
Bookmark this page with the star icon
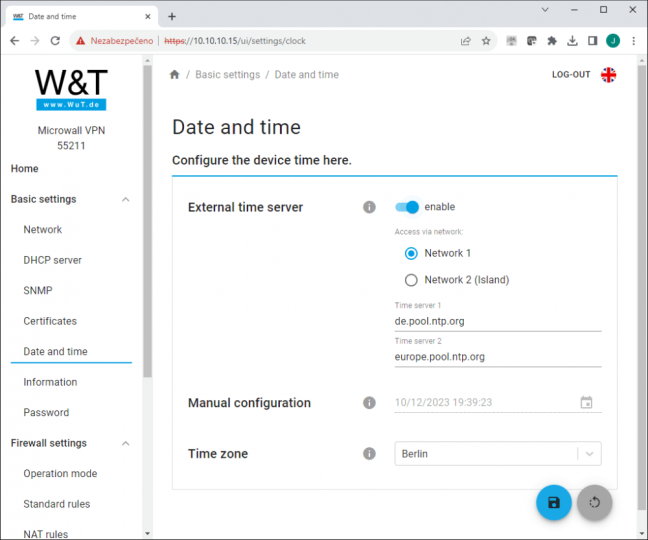(486, 40)
